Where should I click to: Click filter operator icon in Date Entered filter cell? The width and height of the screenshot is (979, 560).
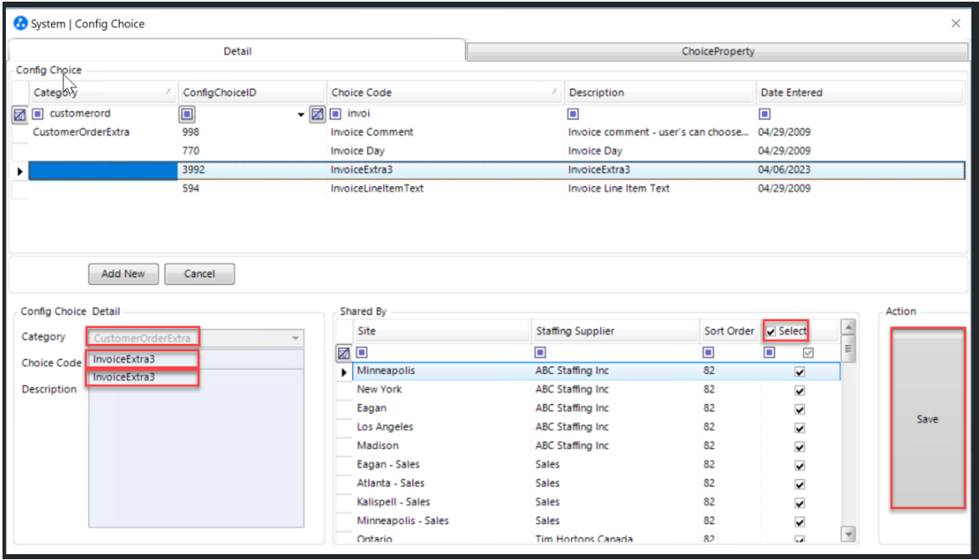pos(765,114)
